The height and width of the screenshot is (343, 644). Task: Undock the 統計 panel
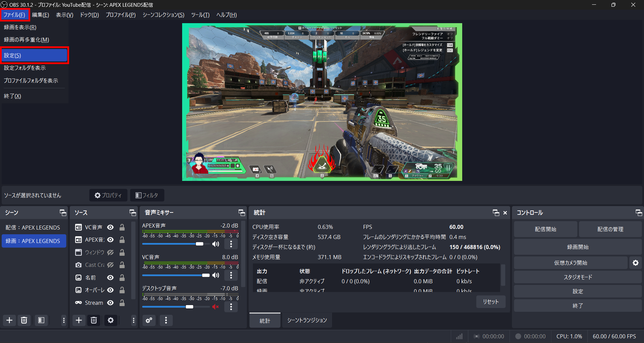click(496, 212)
